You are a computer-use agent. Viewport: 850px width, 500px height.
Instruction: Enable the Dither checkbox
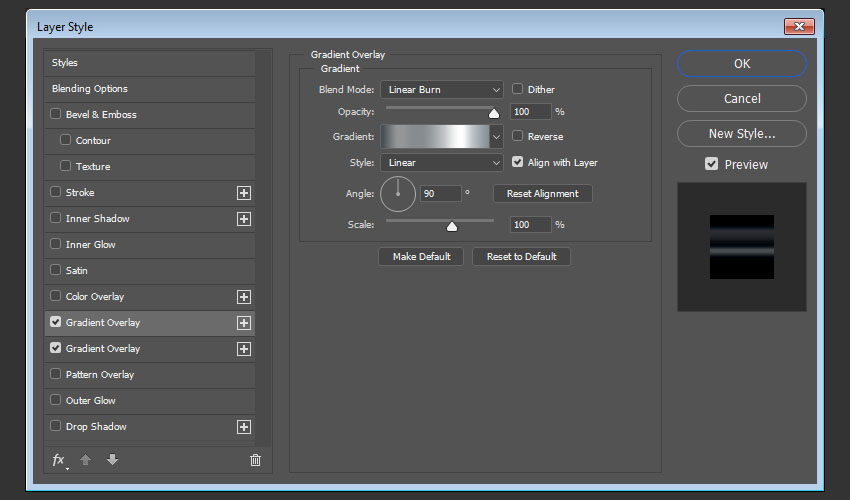[518, 89]
